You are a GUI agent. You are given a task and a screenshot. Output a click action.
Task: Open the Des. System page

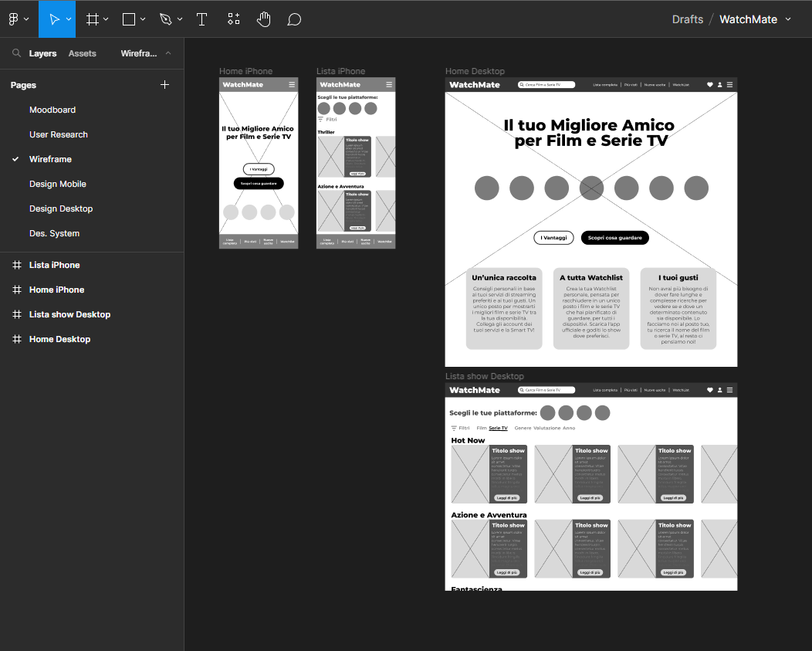point(54,233)
